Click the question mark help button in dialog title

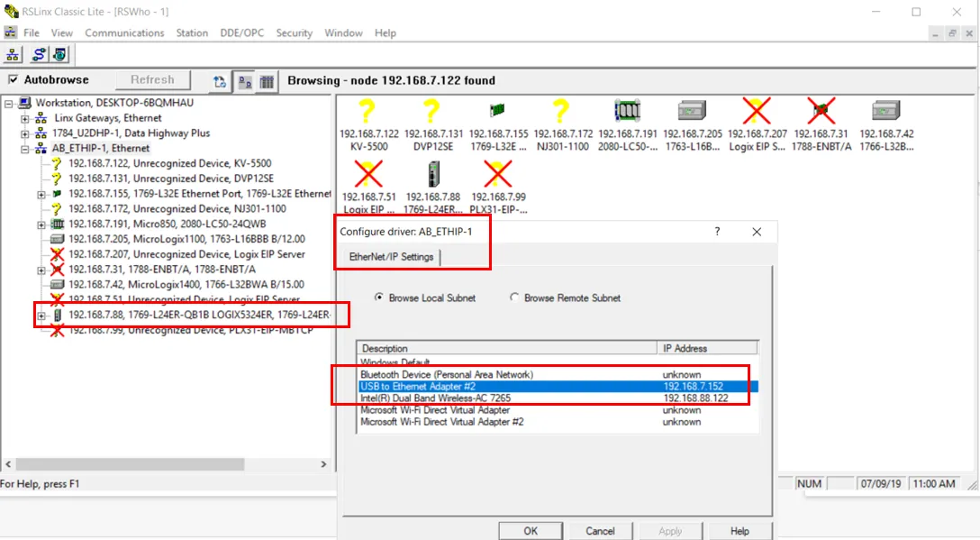[x=717, y=232]
